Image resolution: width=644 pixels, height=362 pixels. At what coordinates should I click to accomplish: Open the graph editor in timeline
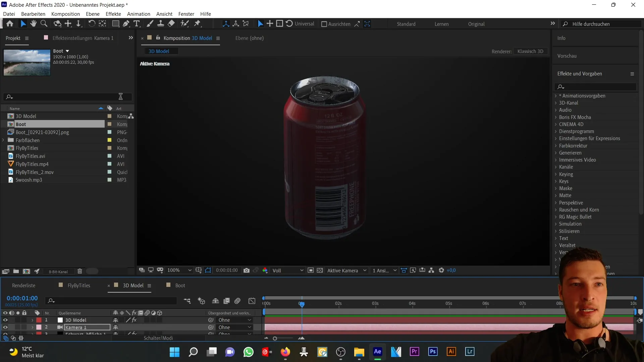point(252,301)
